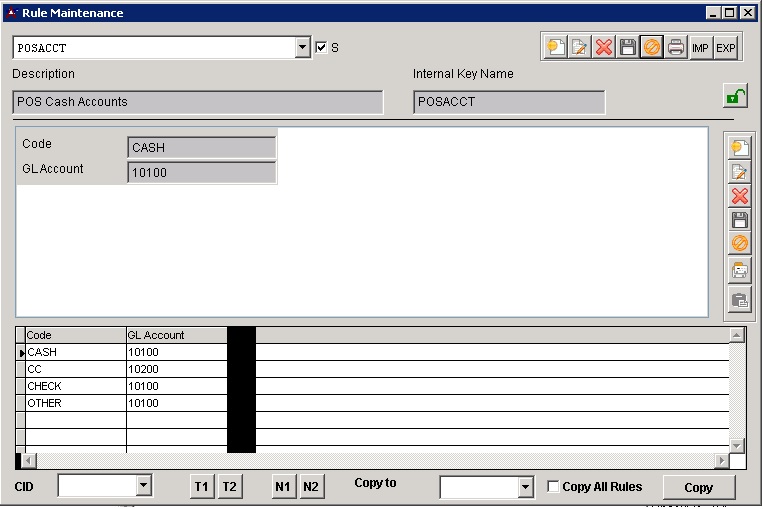
Task: Click the new detail record icon in side toolbar
Action: coord(740,148)
